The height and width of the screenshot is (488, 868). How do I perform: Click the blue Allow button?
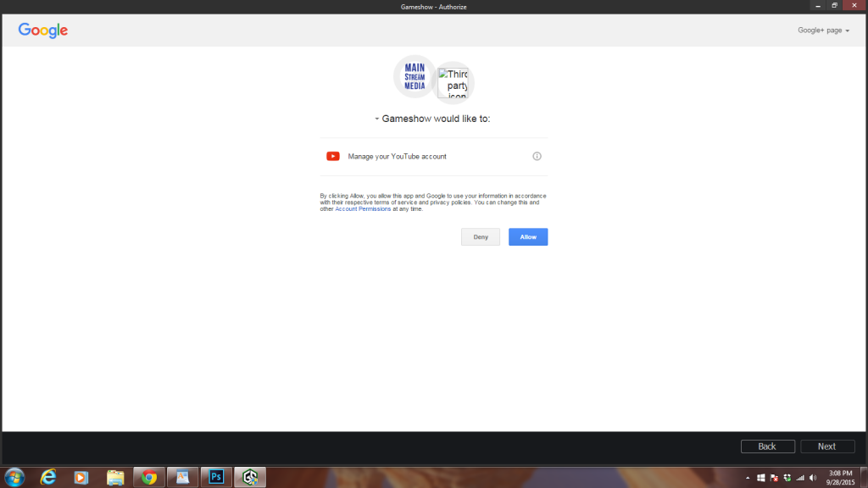click(528, 237)
